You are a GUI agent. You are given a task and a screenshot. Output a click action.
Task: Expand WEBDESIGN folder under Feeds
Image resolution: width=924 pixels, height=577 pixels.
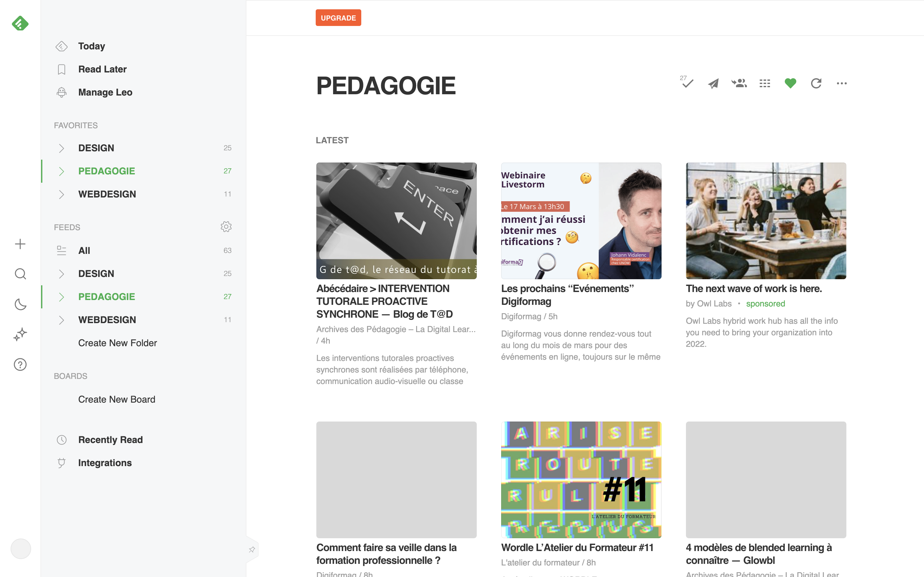click(x=61, y=320)
